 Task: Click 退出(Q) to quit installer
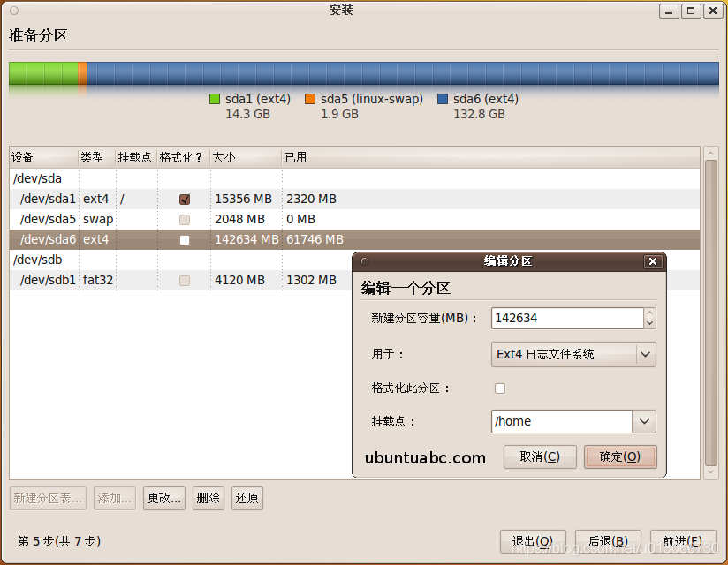coord(533,541)
